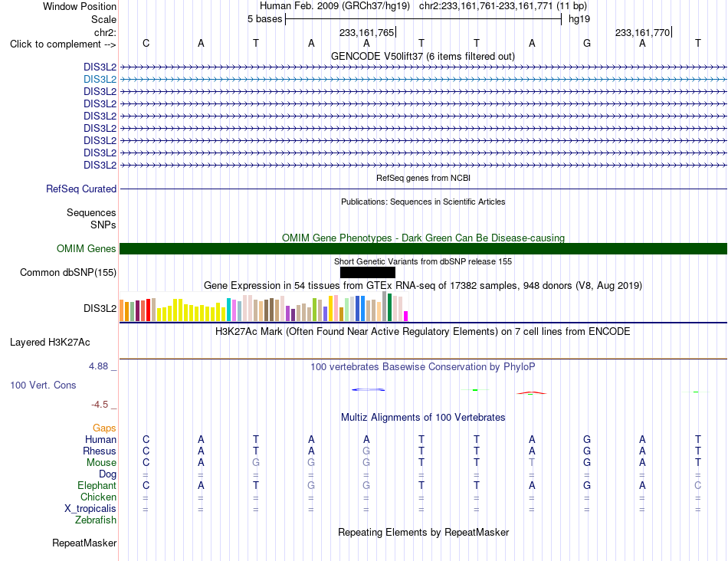The width and height of the screenshot is (728, 561).
Task: Click the black dbSNP variant block
Action: (368, 273)
